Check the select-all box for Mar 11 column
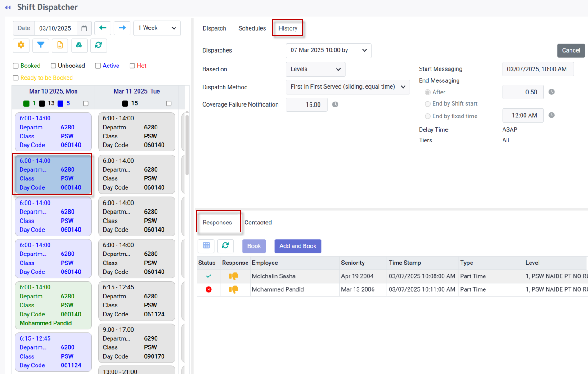This screenshot has width=588, height=374. (169, 103)
